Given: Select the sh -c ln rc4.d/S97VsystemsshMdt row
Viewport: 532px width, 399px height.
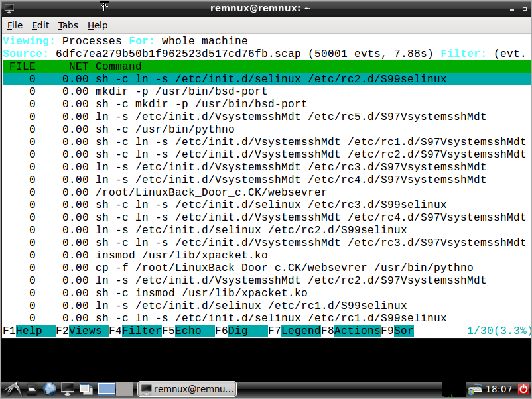Looking at the screenshot, I should pyautogui.click(x=267, y=217).
